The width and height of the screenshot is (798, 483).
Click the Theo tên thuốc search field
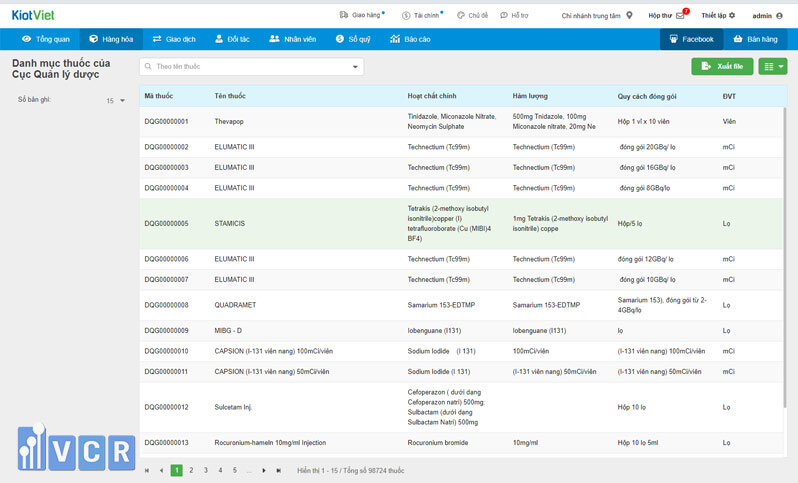pos(251,67)
